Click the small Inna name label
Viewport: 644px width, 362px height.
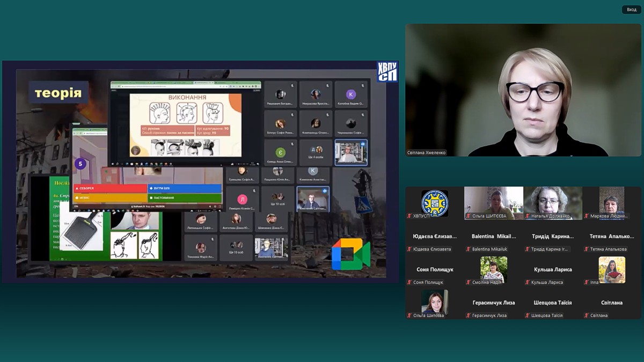pyautogui.click(x=594, y=283)
